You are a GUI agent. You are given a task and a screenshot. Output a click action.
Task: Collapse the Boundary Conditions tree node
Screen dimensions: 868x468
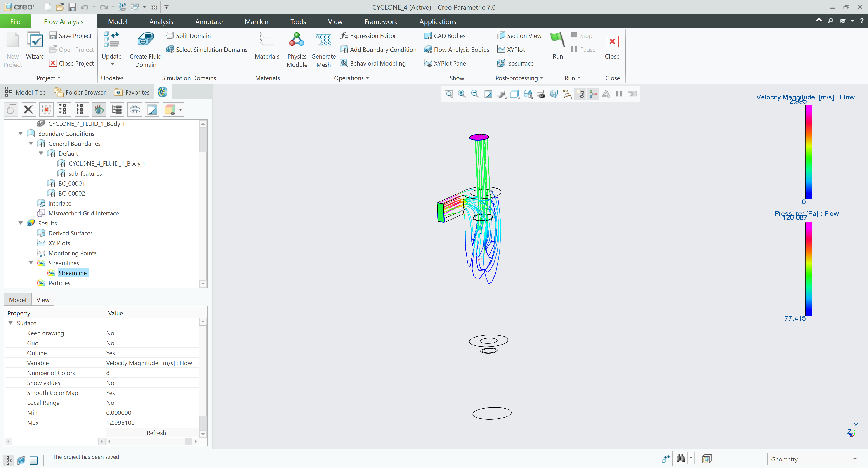(x=21, y=133)
